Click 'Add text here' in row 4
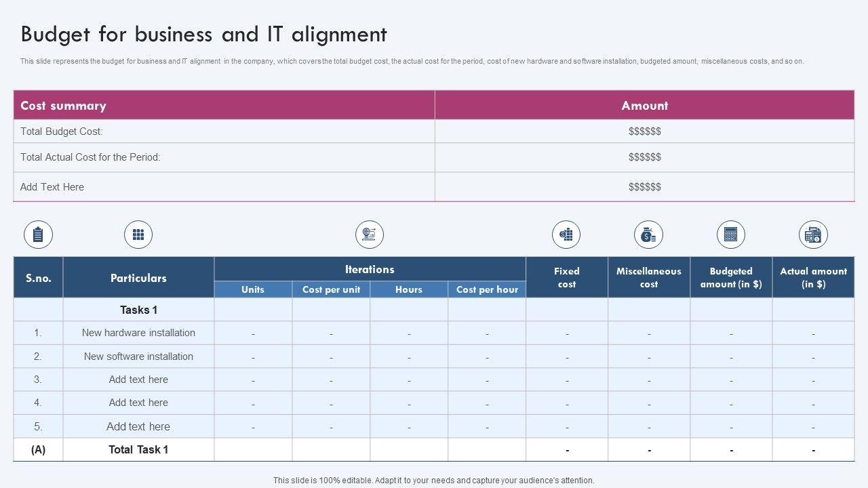 coord(138,403)
